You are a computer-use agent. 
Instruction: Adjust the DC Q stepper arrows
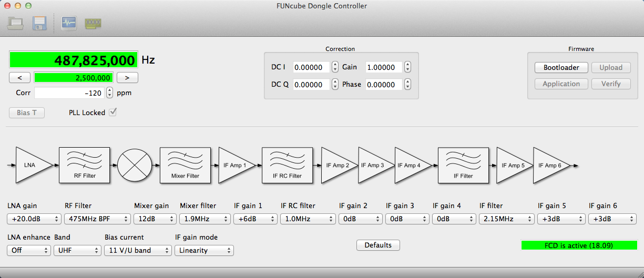coord(335,85)
